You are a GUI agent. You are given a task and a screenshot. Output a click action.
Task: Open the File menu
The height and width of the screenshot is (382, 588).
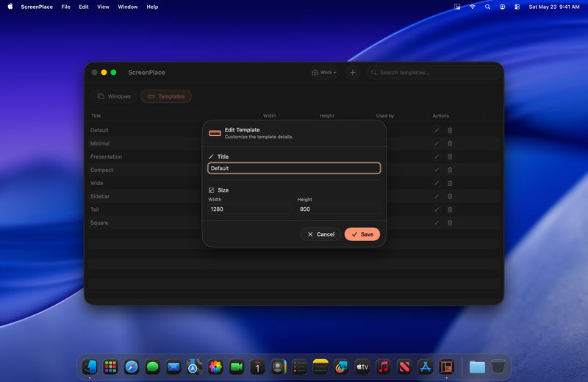(65, 7)
